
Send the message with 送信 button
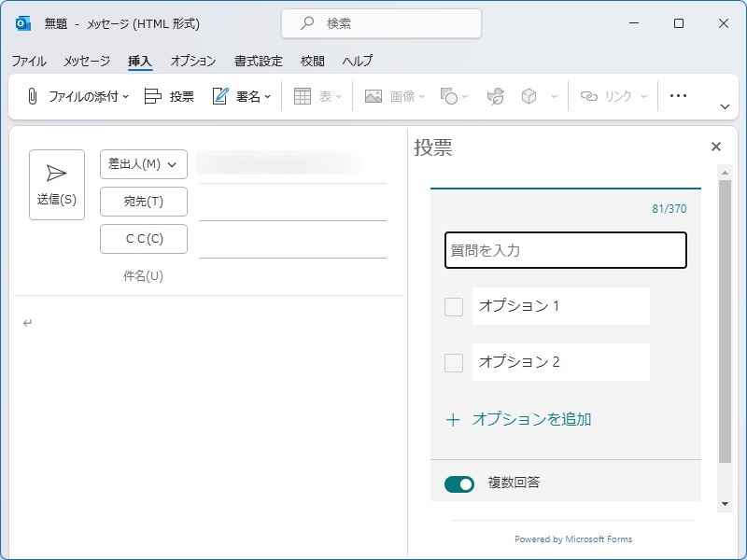57,185
